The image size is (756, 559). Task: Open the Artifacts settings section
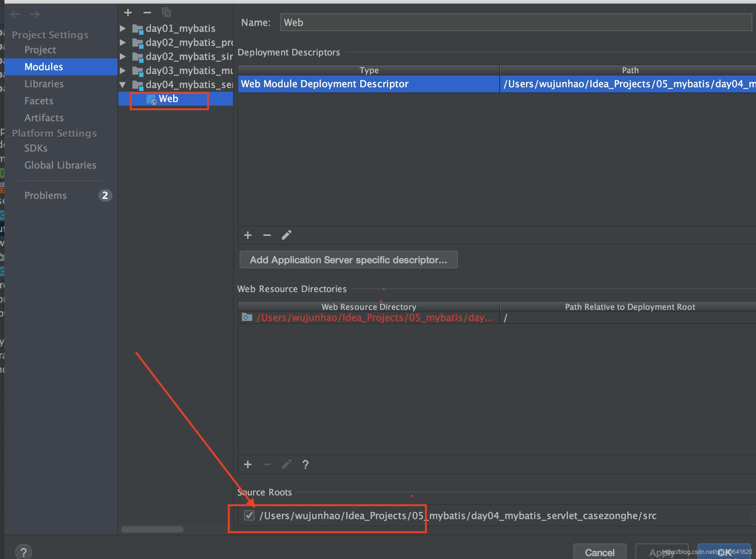pos(44,118)
